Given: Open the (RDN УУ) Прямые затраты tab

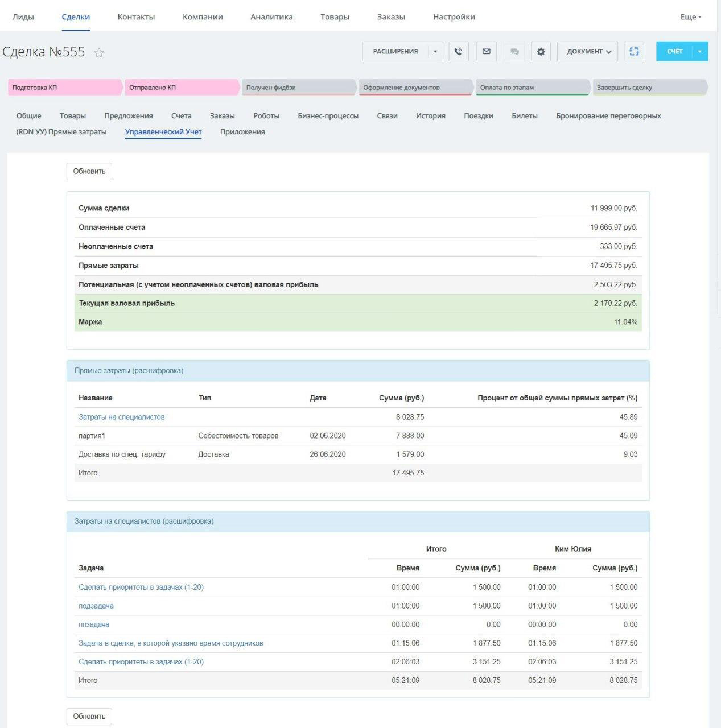Looking at the screenshot, I should (61, 132).
